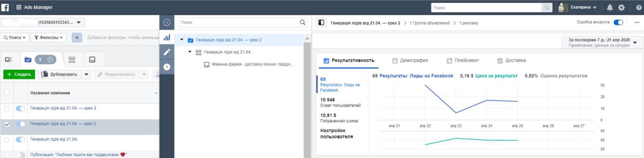Click the Facebook logo icon
Image resolution: width=644 pixels, height=158 pixels.
point(5,7)
